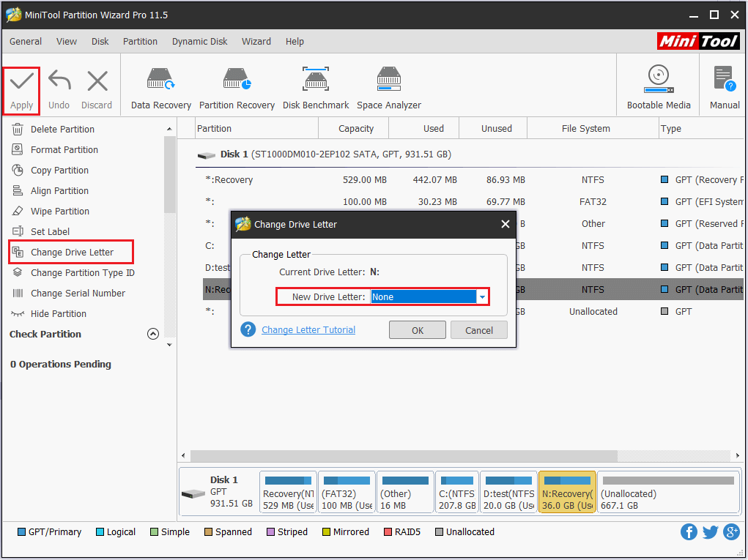This screenshot has height=560, width=748.
Task: Click Hide Partition eye icon
Action: pyautogui.click(x=18, y=313)
